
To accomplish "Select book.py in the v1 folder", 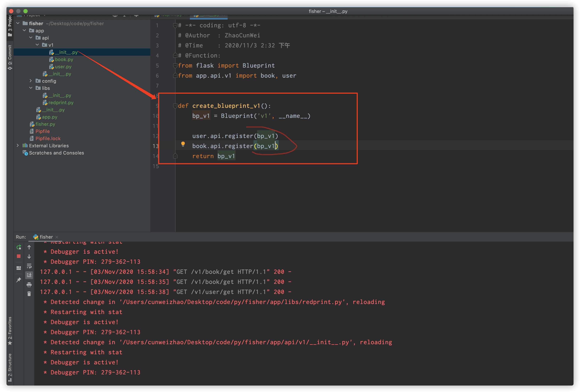I will point(64,59).
